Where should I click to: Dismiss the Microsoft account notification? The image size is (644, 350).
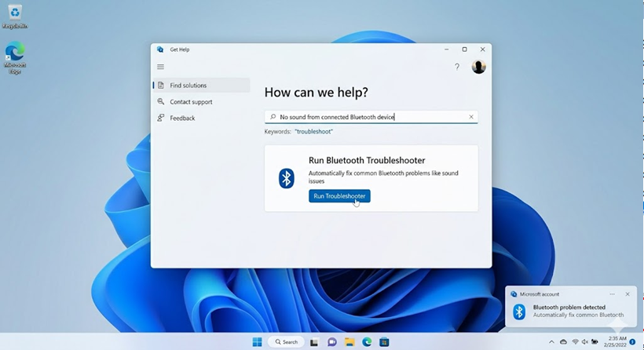point(628,294)
